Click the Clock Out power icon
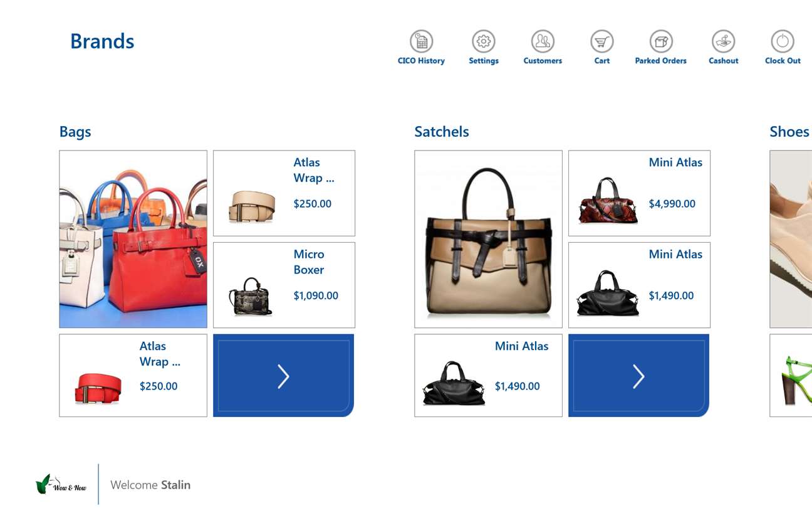Image resolution: width=812 pixels, height=508 pixels. click(x=783, y=41)
